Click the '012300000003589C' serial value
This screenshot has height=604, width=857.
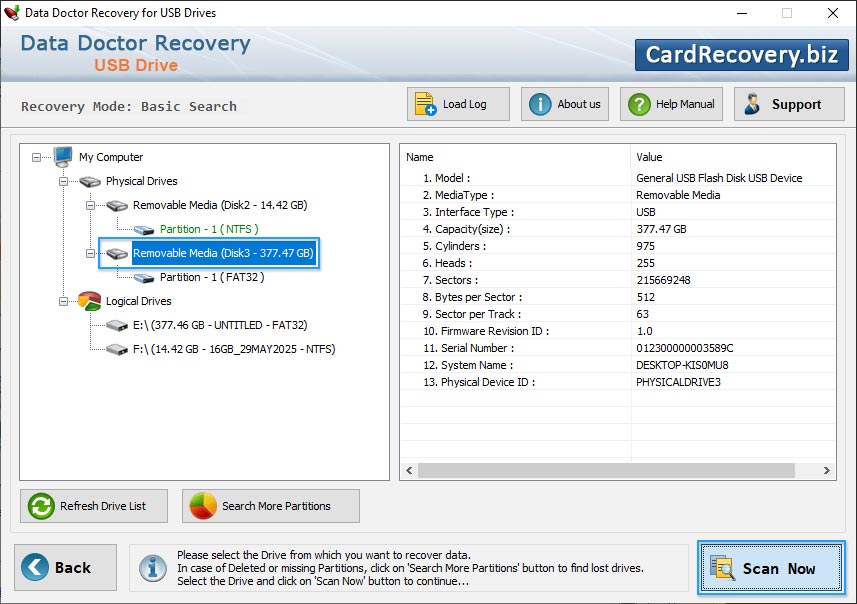pos(685,348)
